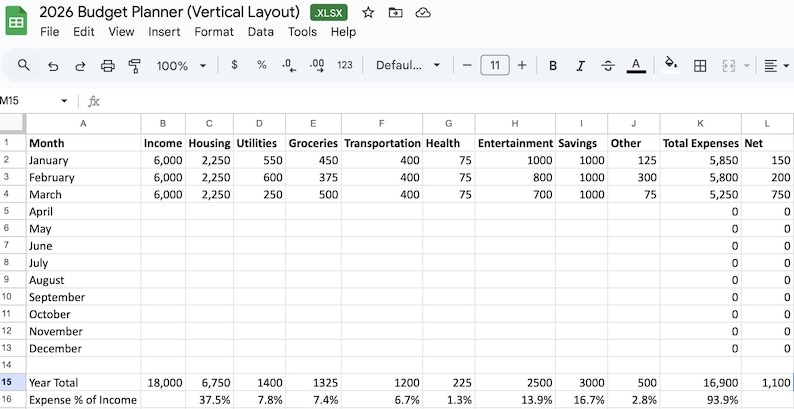Open the zoom 100% dropdown
The image size is (794, 409).
181,66
